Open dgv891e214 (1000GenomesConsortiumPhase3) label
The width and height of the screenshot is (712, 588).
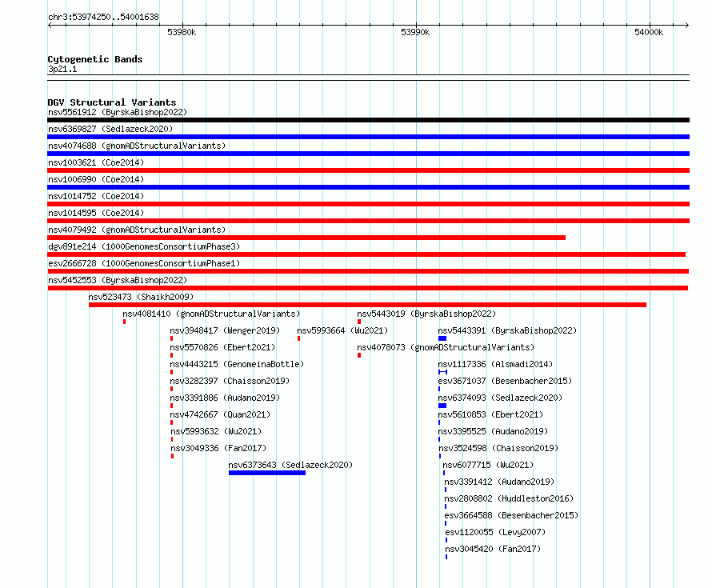pos(144,246)
